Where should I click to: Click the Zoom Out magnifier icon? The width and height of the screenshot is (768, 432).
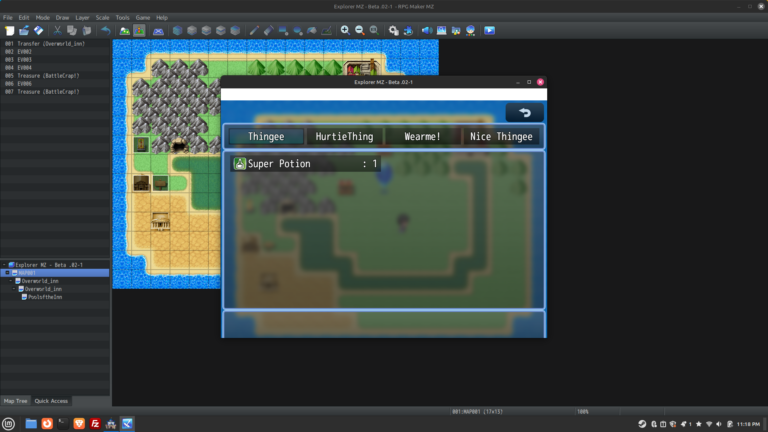coord(360,30)
